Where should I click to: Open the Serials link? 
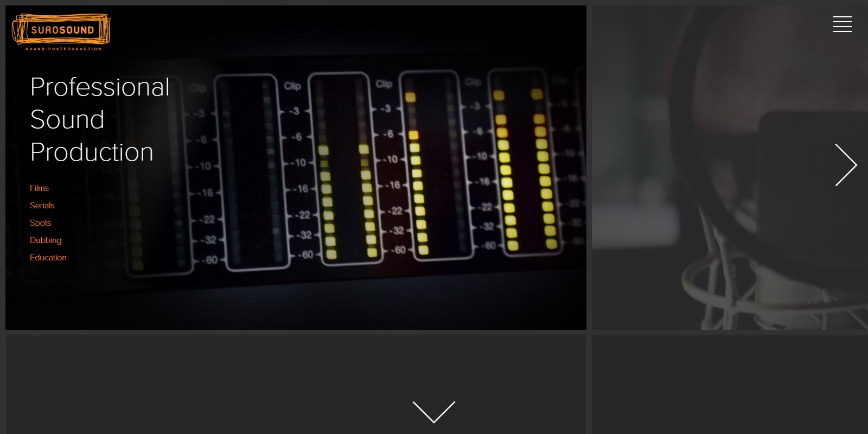click(x=42, y=206)
